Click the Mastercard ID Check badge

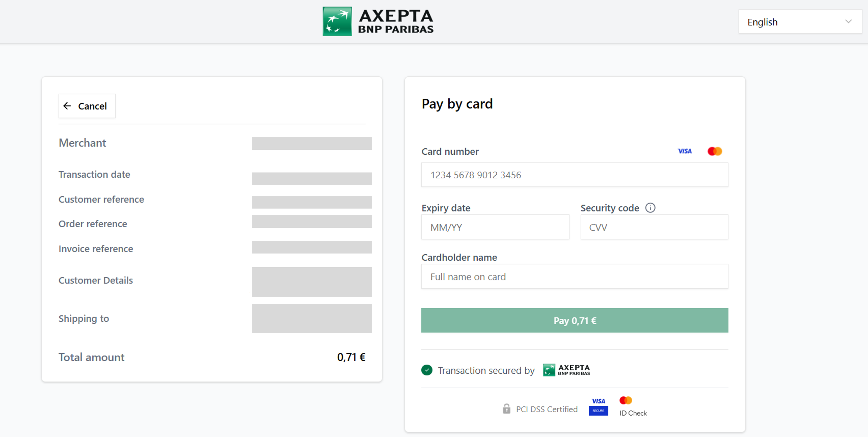tap(632, 406)
